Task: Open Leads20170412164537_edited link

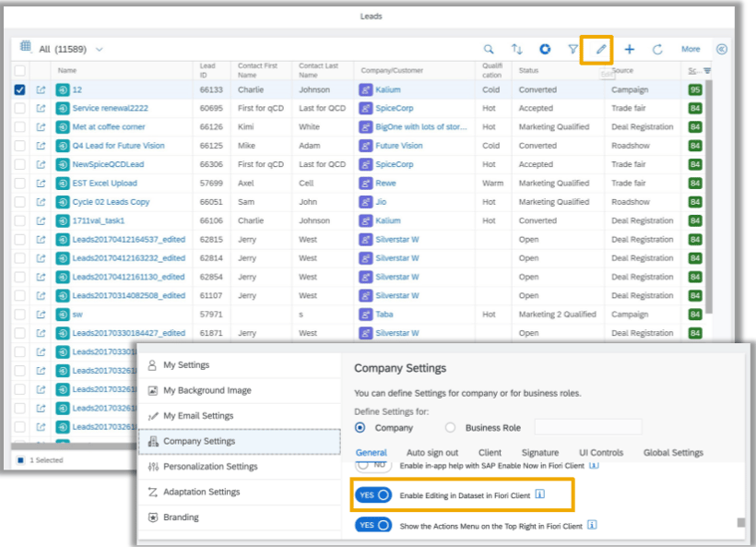Action: pyautogui.click(x=129, y=239)
